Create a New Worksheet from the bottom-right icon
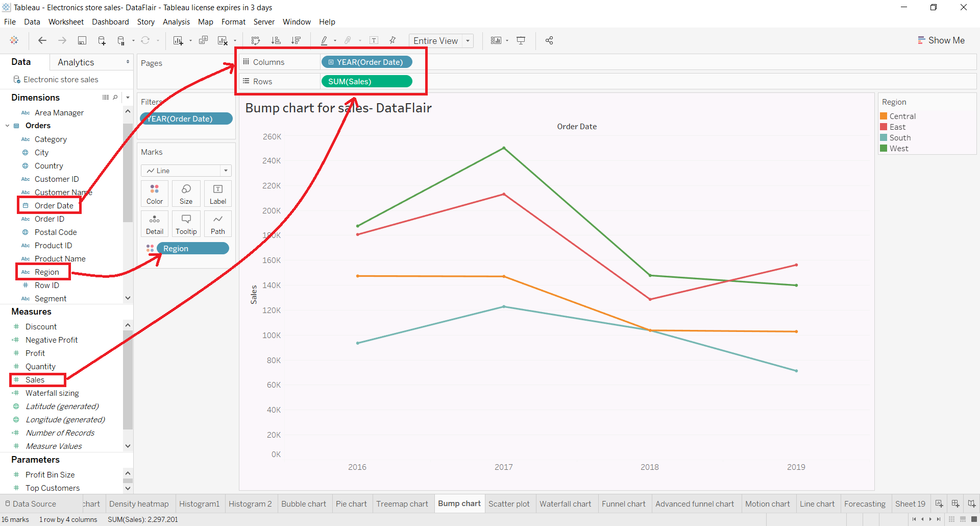 point(939,504)
